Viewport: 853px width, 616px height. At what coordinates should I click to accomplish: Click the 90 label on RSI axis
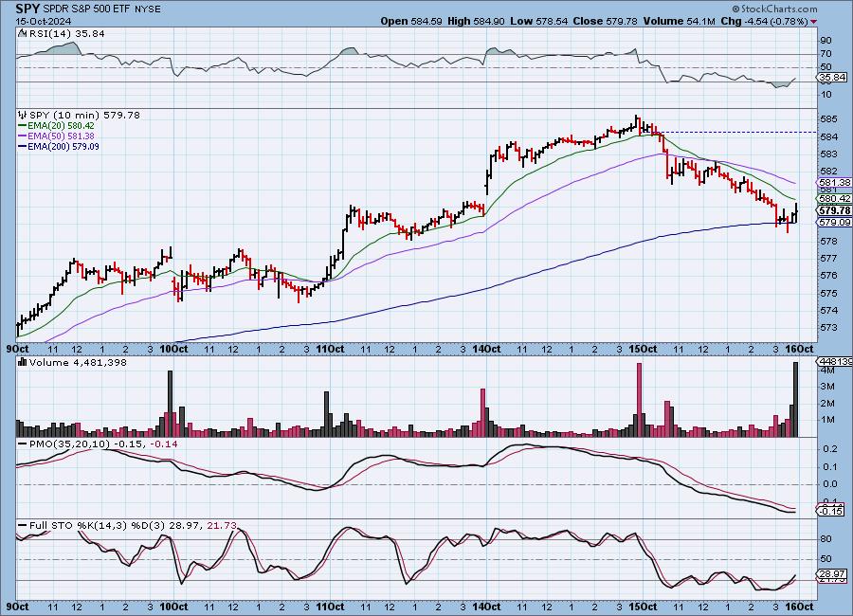pos(826,40)
